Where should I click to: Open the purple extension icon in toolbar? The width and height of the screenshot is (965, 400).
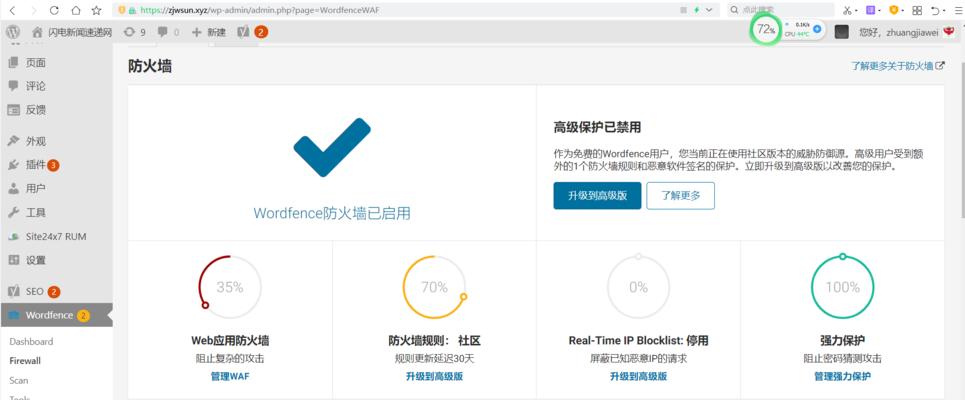tap(870, 10)
